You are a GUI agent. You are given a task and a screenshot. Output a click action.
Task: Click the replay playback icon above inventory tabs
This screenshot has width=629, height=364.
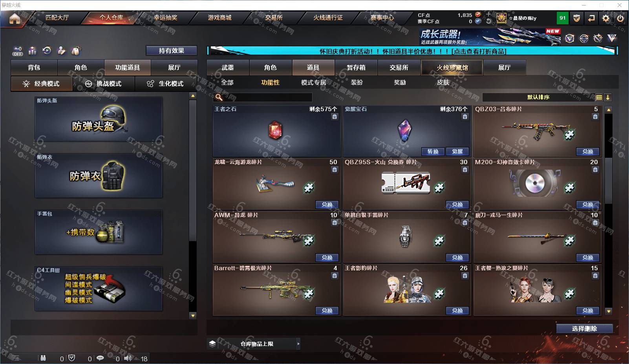pos(47,51)
